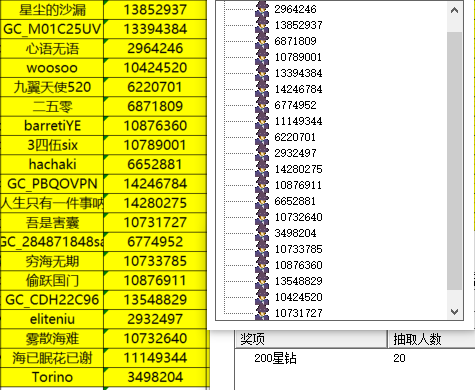Select tree entry 11149344

pos(298,121)
